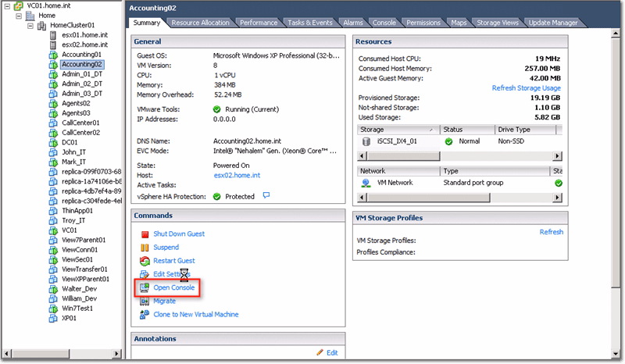Click the Normal storage status check icon
Image resolution: width=625 pixels, height=364 pixels.
pyautogui.click(x=448, y=141)
